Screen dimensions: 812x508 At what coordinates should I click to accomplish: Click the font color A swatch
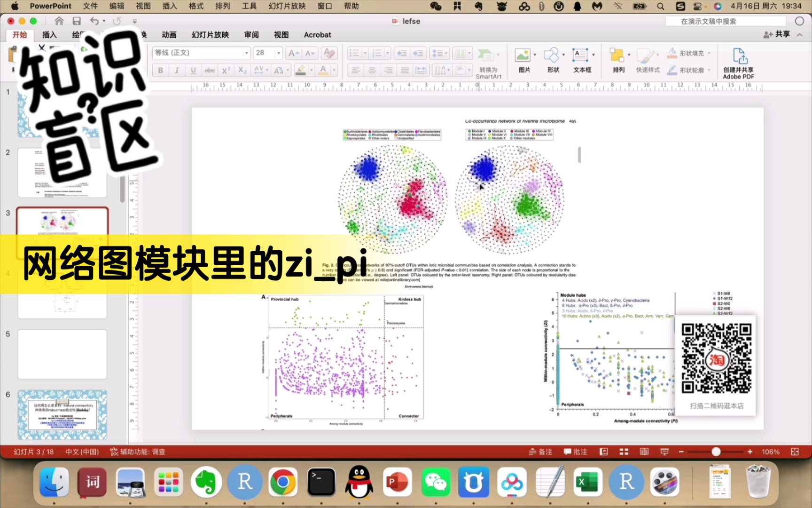[x=323, y=71]
